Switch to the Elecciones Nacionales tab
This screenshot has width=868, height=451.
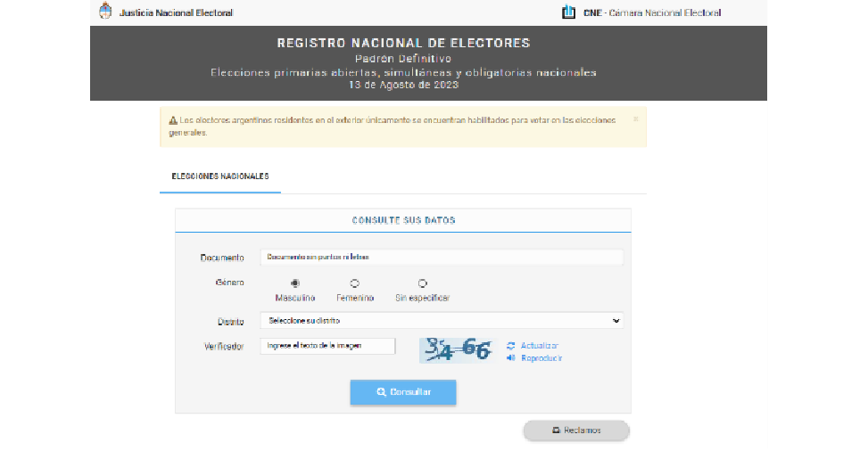pos(220,176)
